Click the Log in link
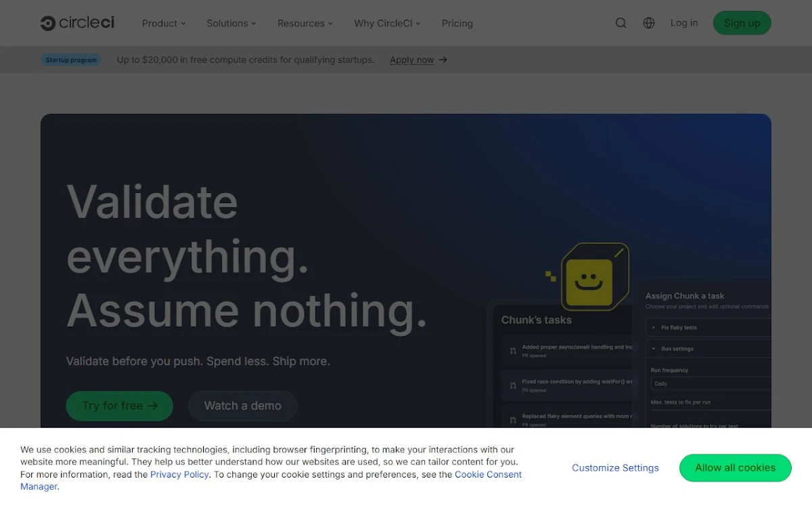This screenshot has height=508, width=812. point(684,23)
